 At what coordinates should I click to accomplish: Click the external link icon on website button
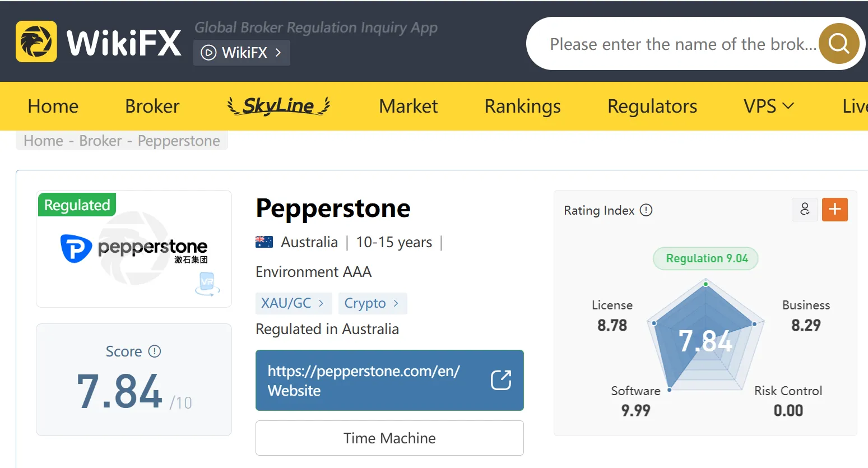(x=501, y=380)
